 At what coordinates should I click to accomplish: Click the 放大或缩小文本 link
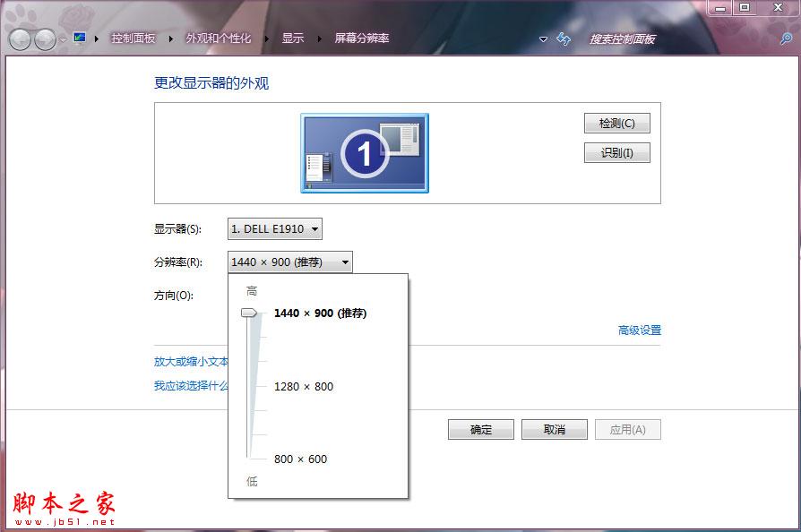(188, 363)
